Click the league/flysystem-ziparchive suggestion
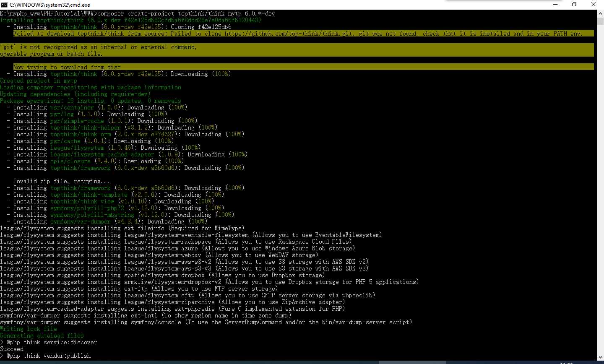604x364 pixels. click(172, 302)
